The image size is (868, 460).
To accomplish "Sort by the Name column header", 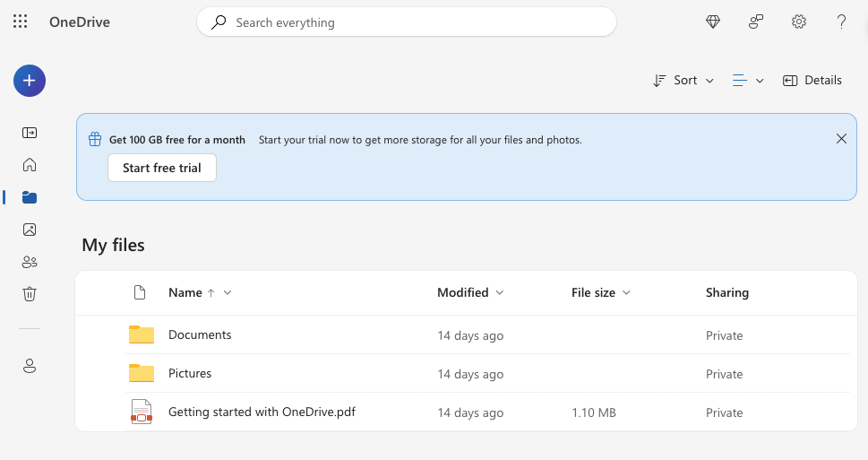I will click(x=185, y=292).
